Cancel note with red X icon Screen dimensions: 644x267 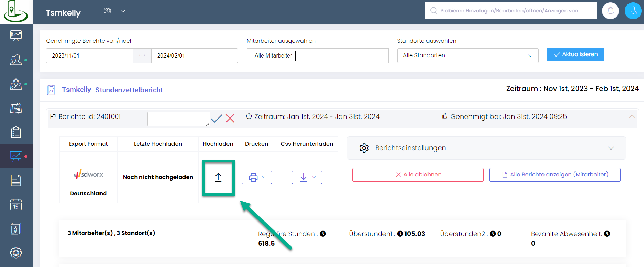[x=230, y=119]
